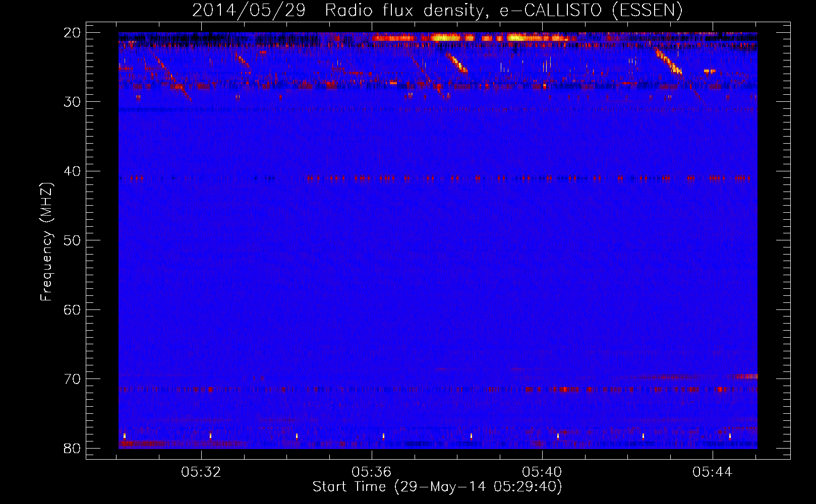Screen dimensions: 816x504
Task: Click the 80 MHz frequency tick label
Action: pyautogui.click(x=72, y=448)
